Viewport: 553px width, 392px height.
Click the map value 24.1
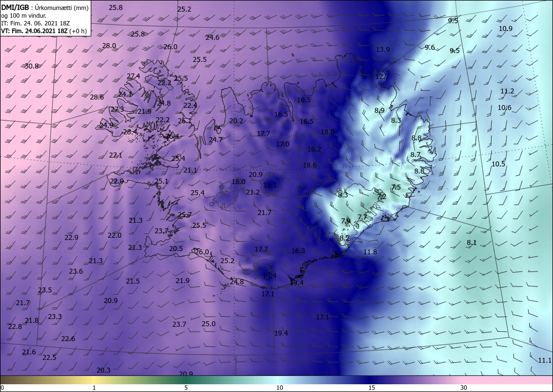point(125,94)
